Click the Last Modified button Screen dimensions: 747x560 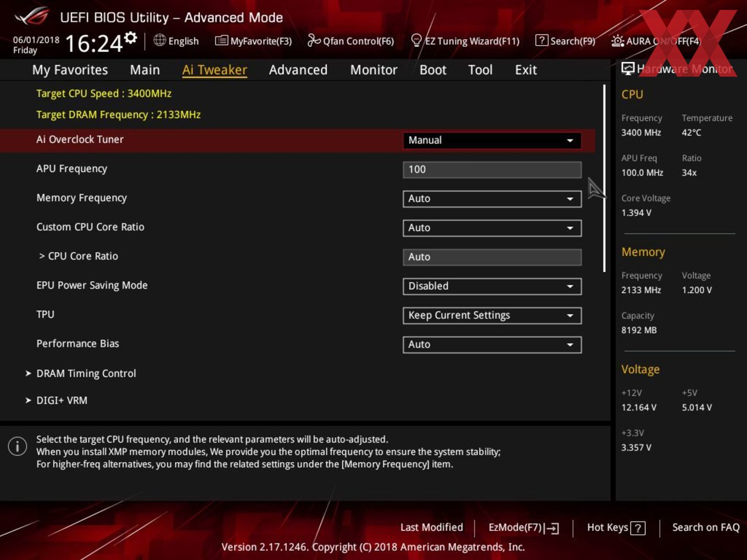coord(432,527)
